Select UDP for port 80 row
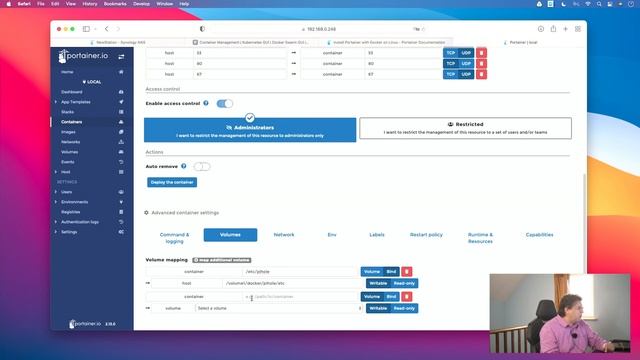This screenshot has width=640, height=360. coord(466,63)
